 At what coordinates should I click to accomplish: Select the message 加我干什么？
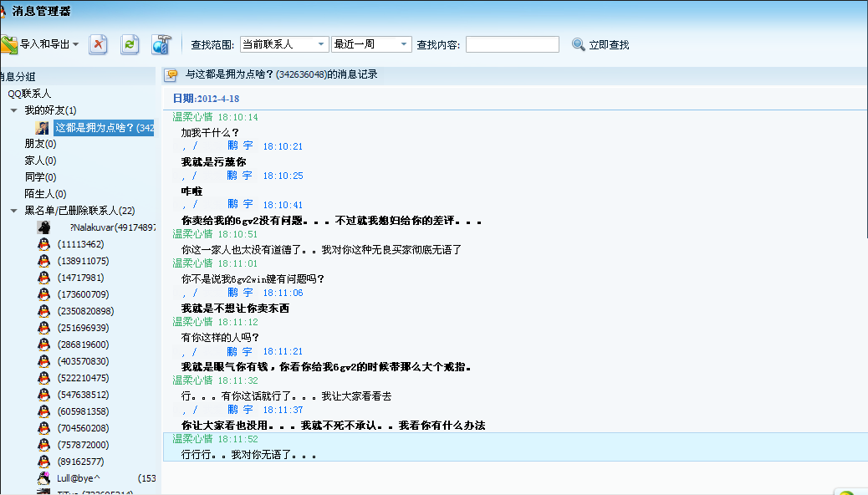tap(211, 133)
